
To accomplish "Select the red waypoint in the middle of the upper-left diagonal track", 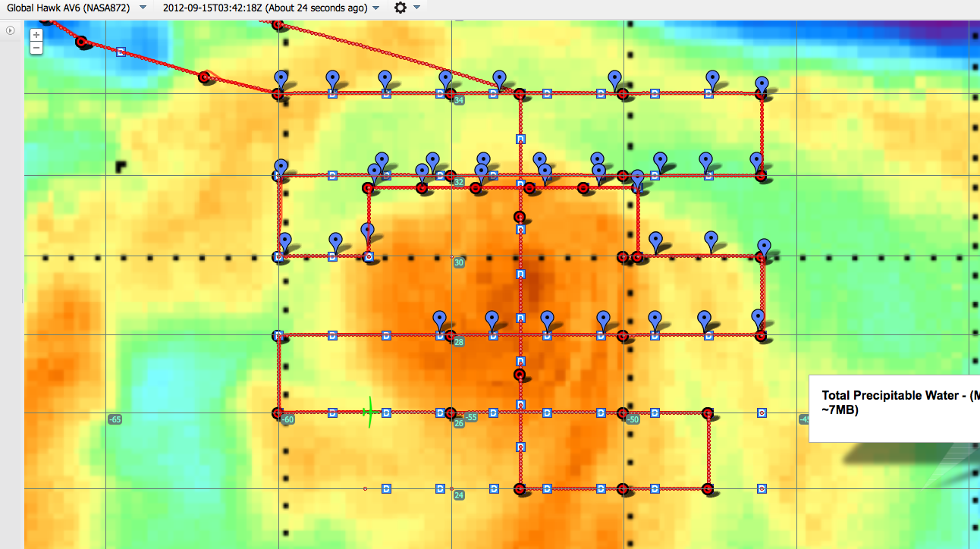I will [203, 77].
